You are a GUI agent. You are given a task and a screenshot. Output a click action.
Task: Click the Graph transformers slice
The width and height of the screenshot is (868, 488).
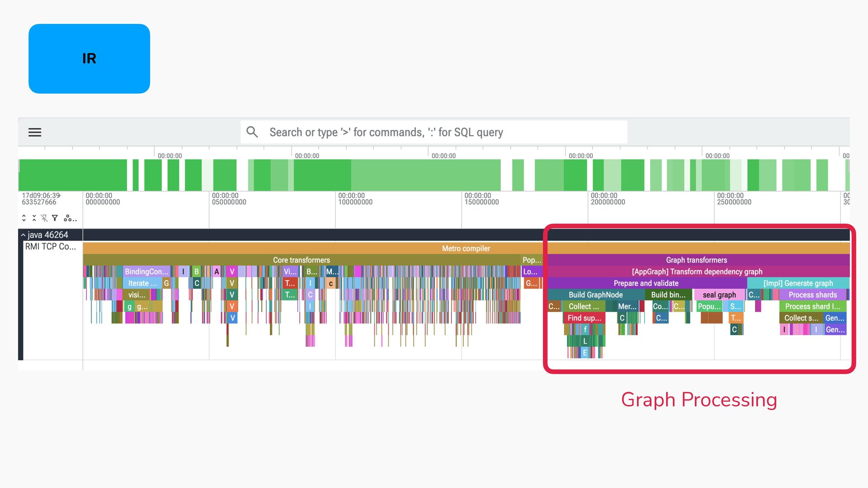[x=696, y=260]
